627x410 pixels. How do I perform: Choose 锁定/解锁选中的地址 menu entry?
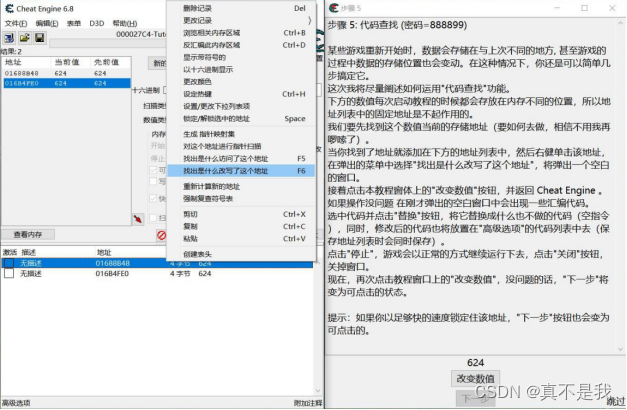coord(241,119)
